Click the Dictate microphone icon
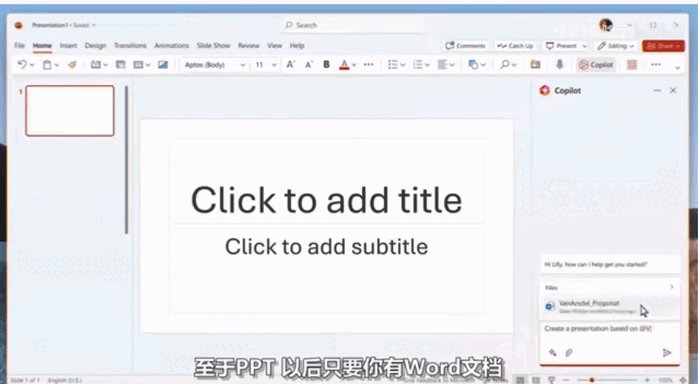The height and width of the screenshot is (384, 698). click(x=560, y=65)
